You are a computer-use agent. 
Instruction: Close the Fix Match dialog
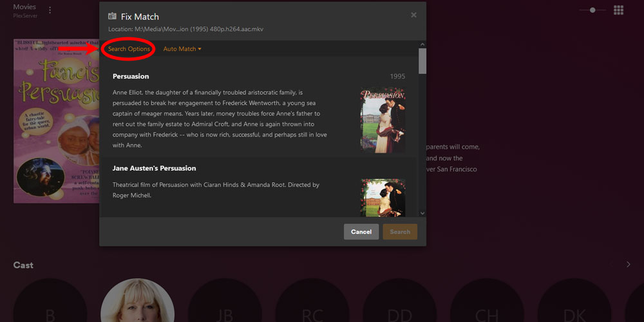(x=413, y=15)
